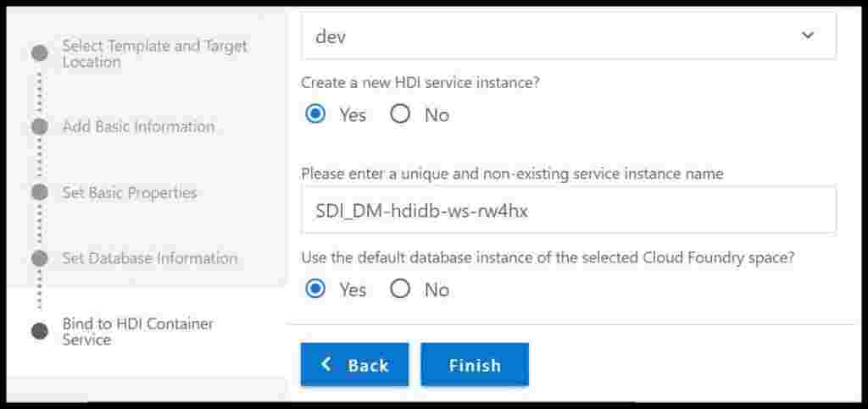The height and width of the screenshot is (409, 868).
Task: Click the Set Database Information step dot
Action: click(x=39, y=258)
